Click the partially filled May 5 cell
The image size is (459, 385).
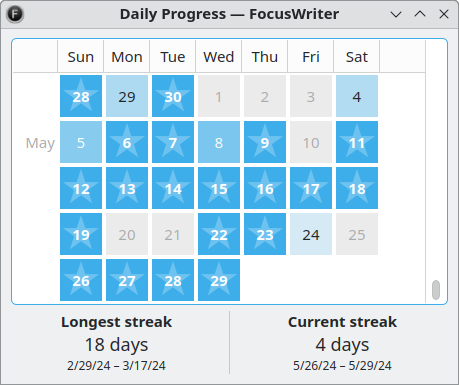pos(81,142)
